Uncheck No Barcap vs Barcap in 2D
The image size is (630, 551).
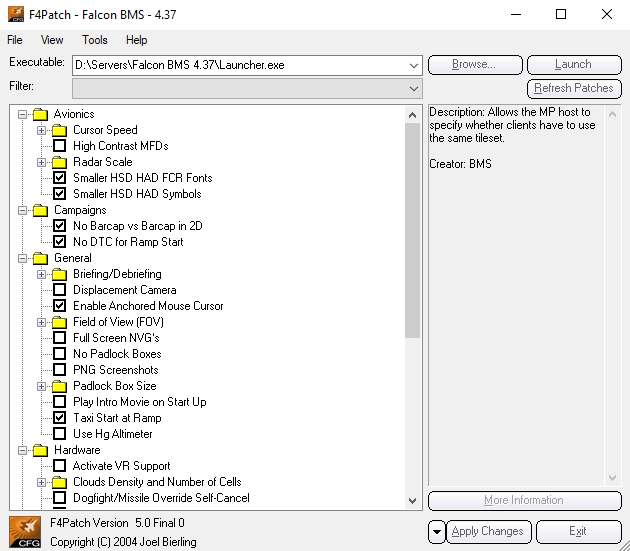click(x=59, y=225)
